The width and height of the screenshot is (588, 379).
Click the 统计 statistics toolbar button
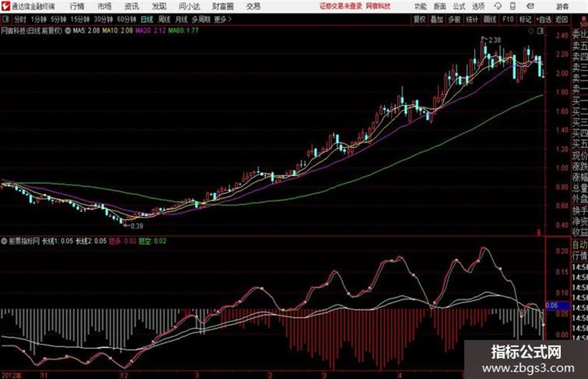click(472, 19)
